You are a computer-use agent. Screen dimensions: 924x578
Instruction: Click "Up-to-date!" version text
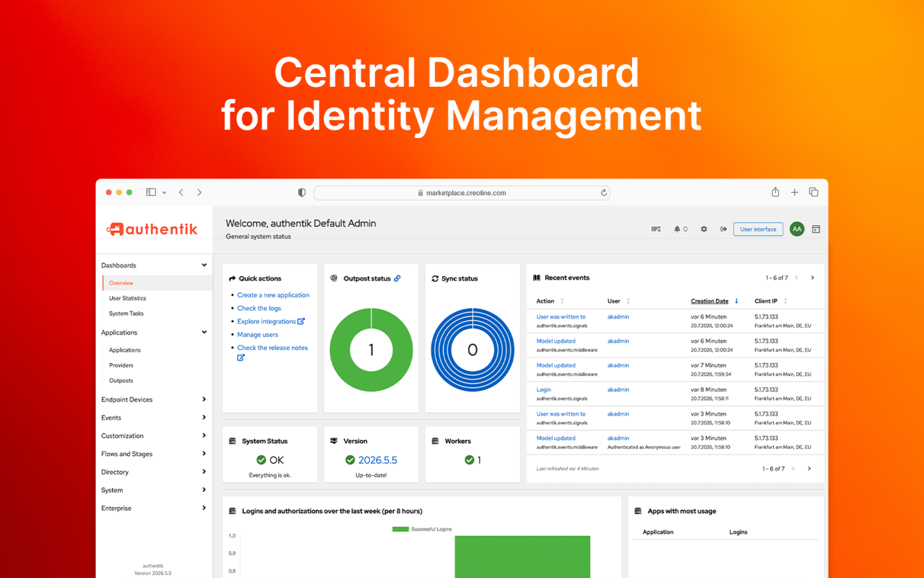pyautogui.click(x=371, y=475)
